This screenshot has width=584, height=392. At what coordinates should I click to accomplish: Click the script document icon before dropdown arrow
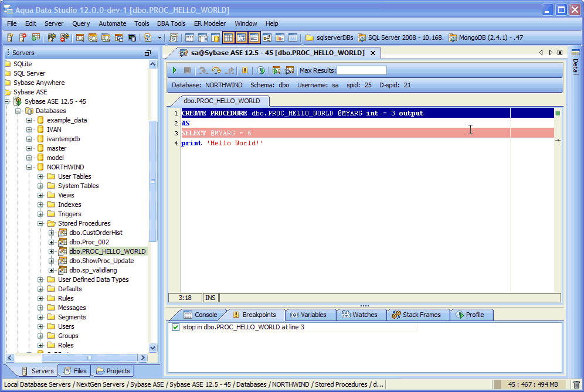[148, 38]
